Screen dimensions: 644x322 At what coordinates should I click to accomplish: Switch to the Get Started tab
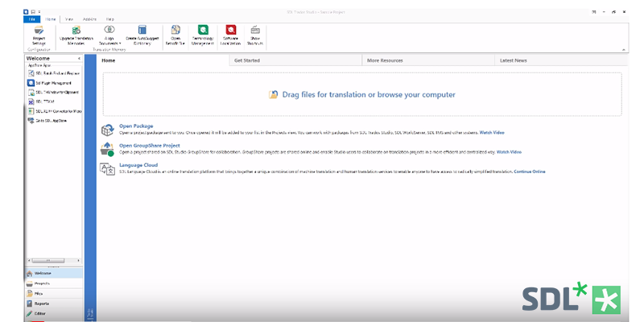pyautogui.click(x=246, y=60)
